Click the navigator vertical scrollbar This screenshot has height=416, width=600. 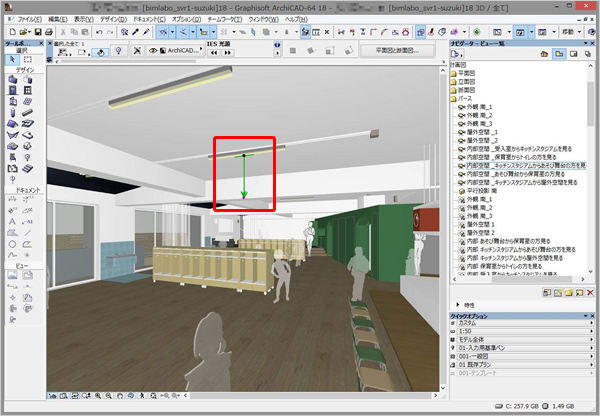(x=590, y=103)
